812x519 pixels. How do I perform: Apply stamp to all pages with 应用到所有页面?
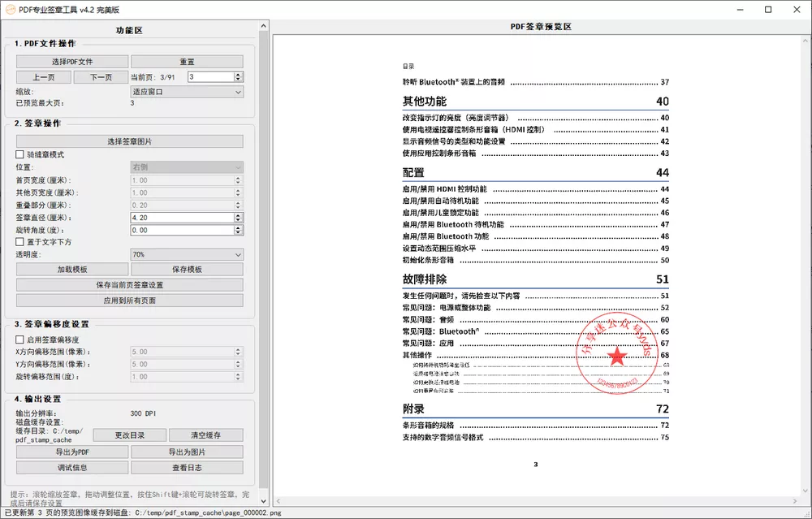(130, 299)
